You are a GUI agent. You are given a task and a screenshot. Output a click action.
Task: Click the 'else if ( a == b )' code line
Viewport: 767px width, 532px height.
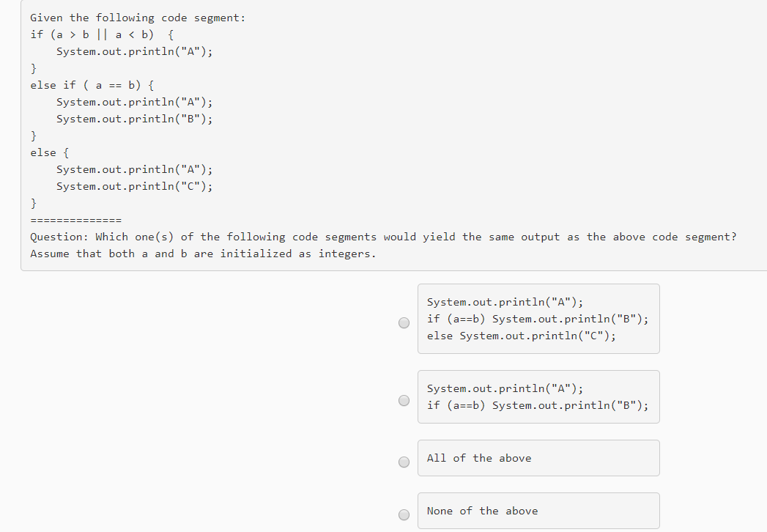(x=91, y=84)
